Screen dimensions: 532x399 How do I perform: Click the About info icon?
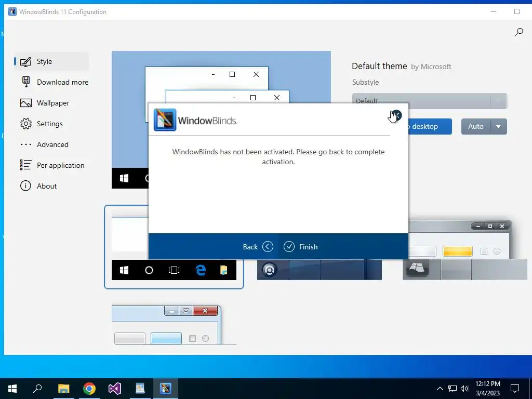tap(26, 186)
